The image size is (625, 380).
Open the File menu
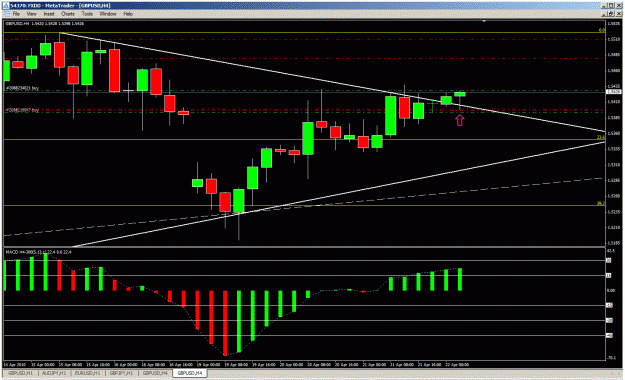pyautogui.click(x=16, y=14)
